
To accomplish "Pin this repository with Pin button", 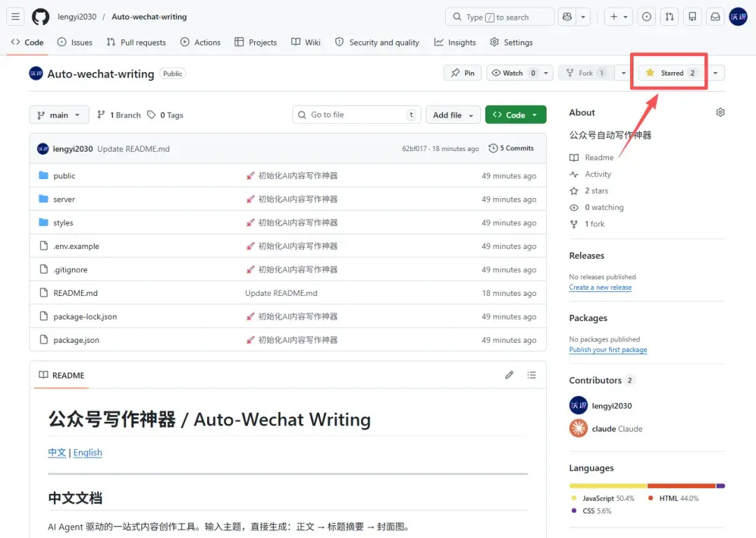I will point(463,73).
